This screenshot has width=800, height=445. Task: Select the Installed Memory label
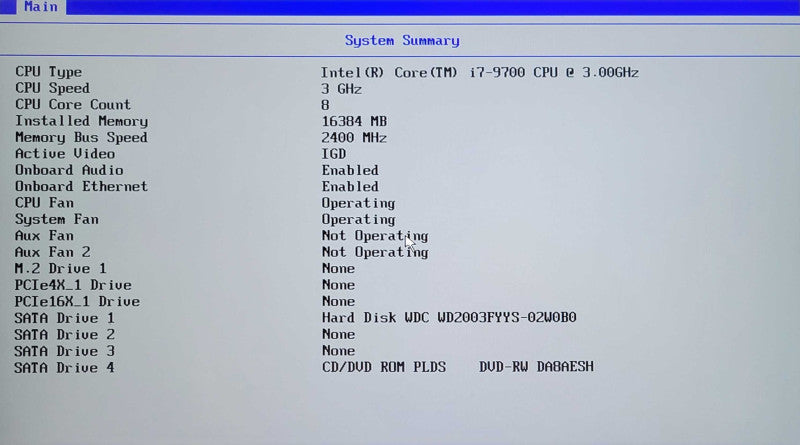(82, 121)
